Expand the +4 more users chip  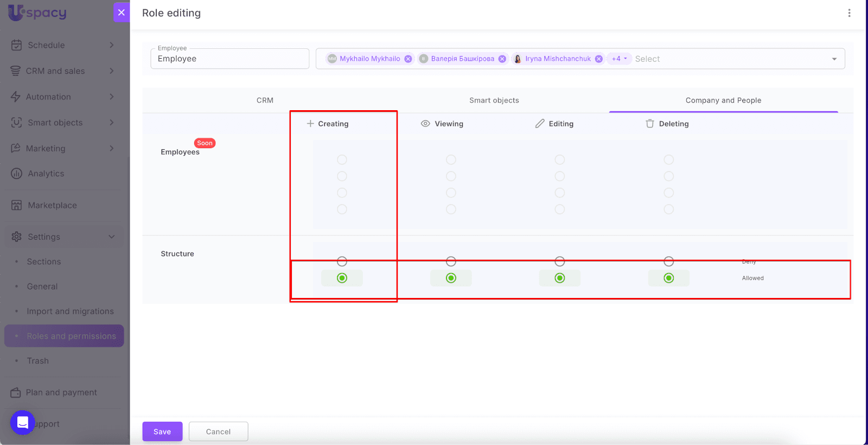[x=619, y=59]
